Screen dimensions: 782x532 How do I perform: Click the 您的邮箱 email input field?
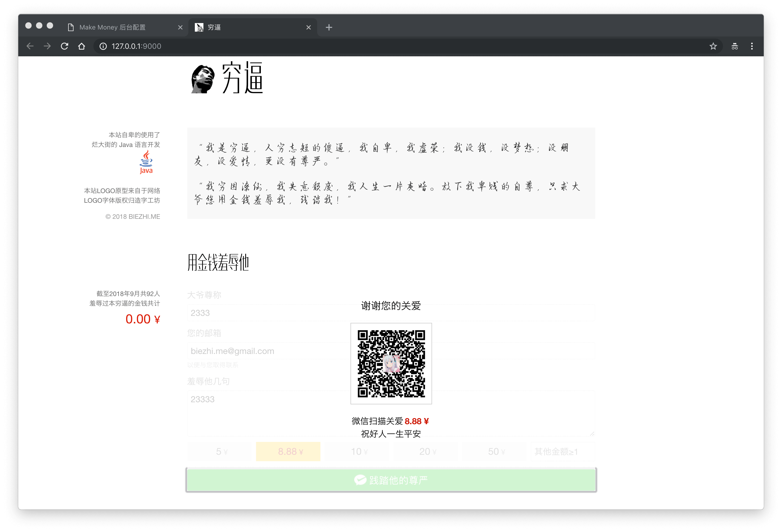[x=391, y=351]
